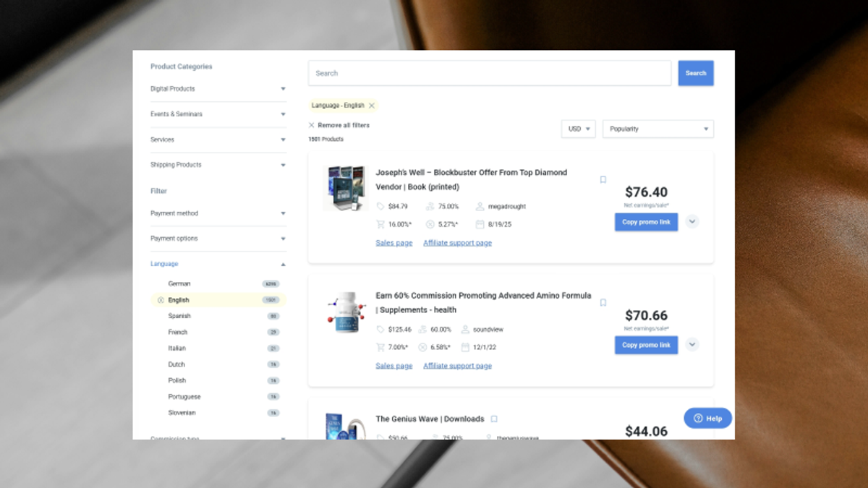
Task: Open the Popularity sort dropdown
Action: 658,129
